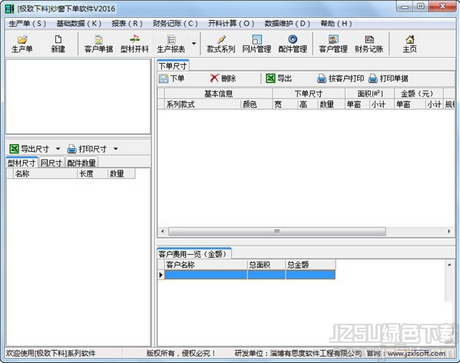
Task: Select the highlighted 客户名称 row cell
Action: 206,275
